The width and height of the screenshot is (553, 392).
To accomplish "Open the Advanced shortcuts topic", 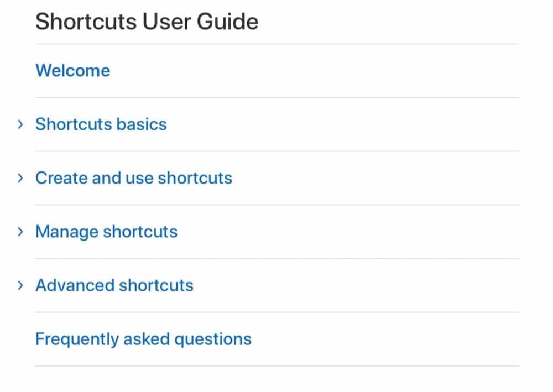I will [114, 285].
